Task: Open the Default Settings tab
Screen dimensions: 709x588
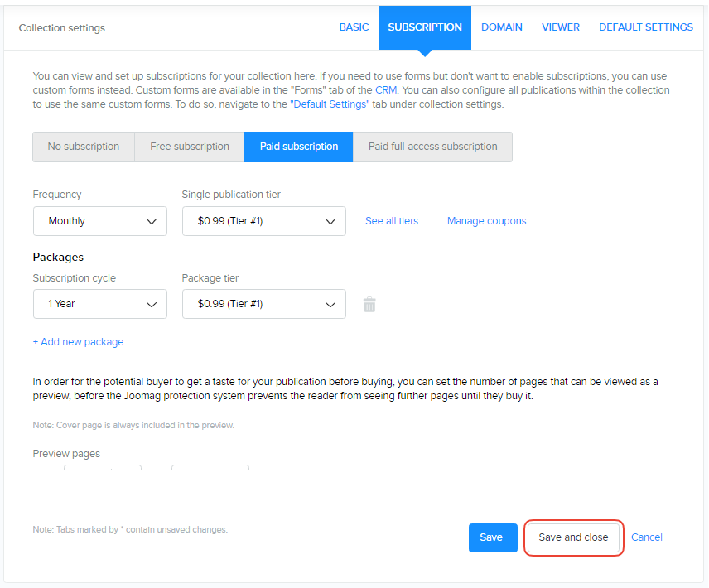Action: click(x=645, y=27)
